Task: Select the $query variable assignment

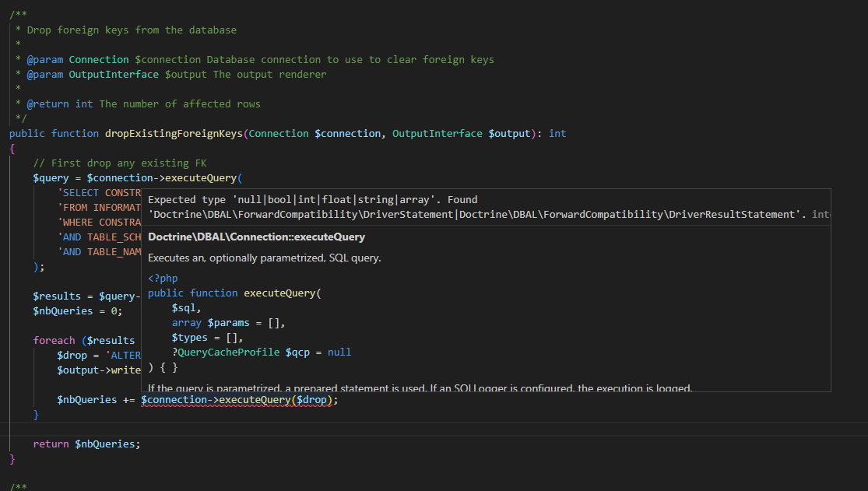Action: [x=50, y=177]
